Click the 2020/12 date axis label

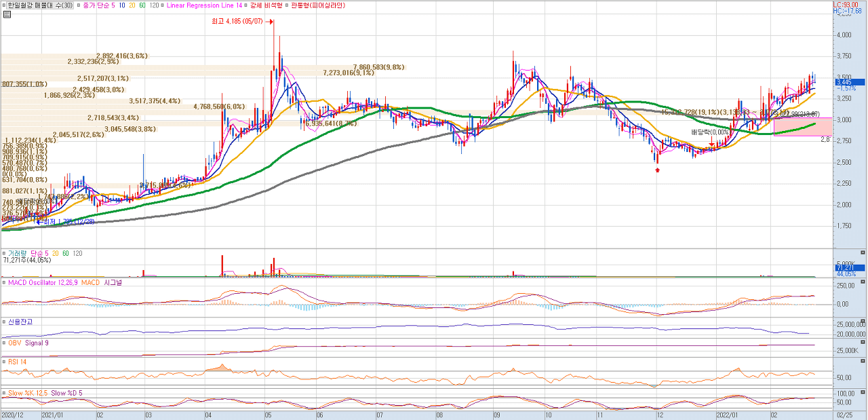(12, 413)
